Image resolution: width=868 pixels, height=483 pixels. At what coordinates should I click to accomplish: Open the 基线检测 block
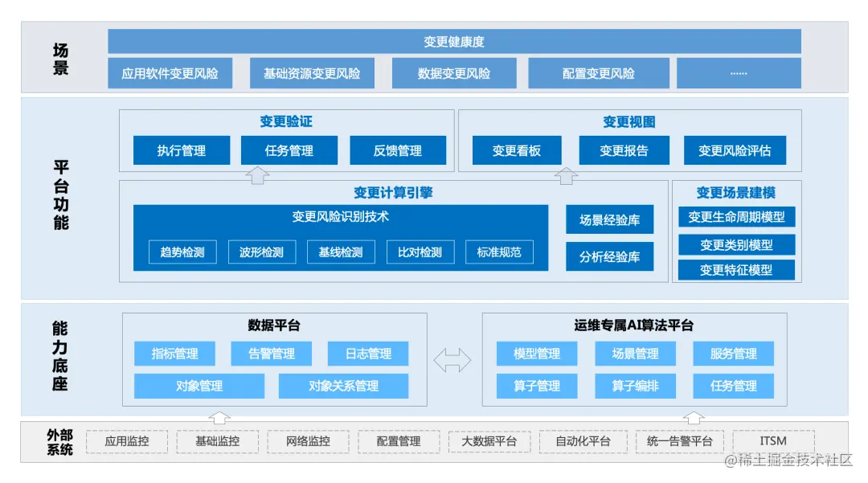pyautogui.click(x=341, y=252)
